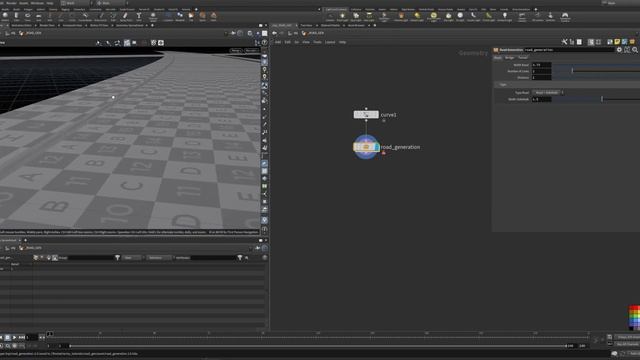Open the View dropdown in Geometry Spreadsheet
This screenshot has height=360, width=640.
(x=131, y=258)
